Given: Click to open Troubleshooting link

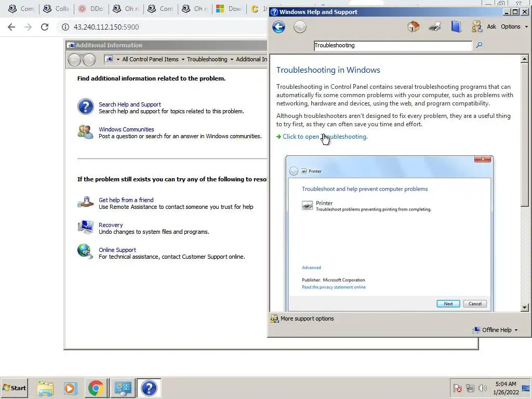Looking at the screenshot, I should coord(325,137).
